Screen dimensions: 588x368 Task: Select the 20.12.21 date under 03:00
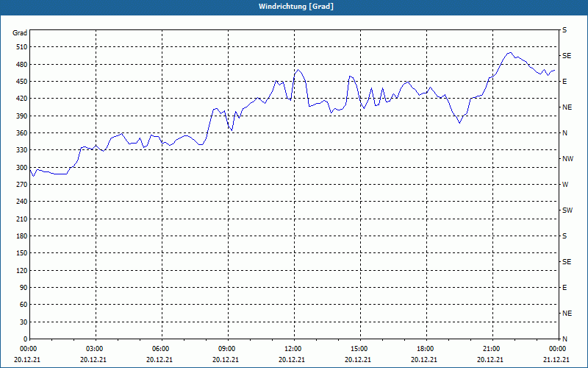click(x=93, y=359)
